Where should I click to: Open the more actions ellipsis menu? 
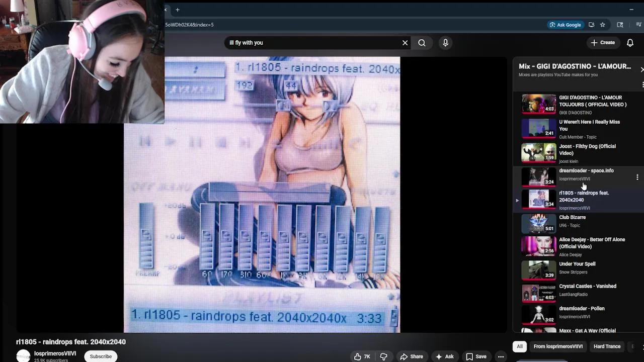pos(501,356)
